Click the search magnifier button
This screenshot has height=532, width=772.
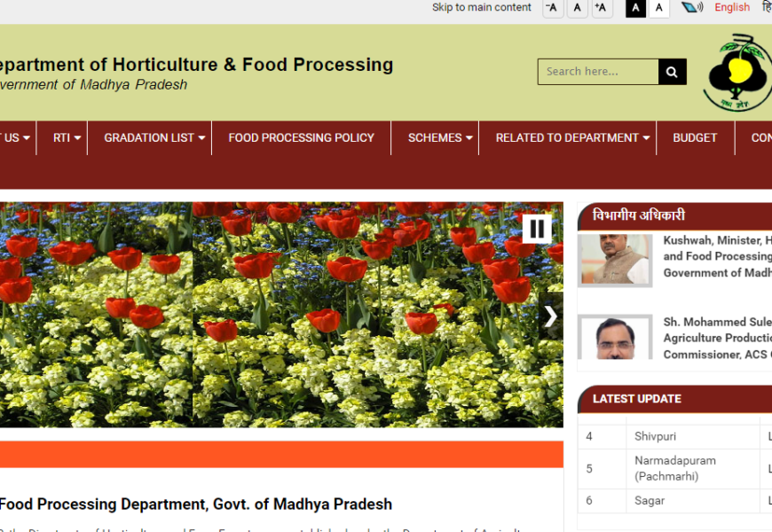coord(672,72)
